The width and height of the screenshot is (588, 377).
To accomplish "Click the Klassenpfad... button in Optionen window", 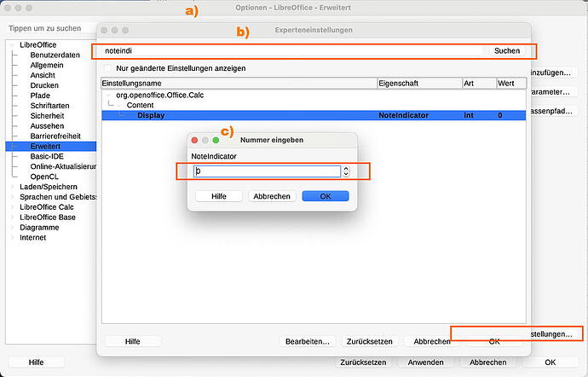I will click(x=554, y=111).
